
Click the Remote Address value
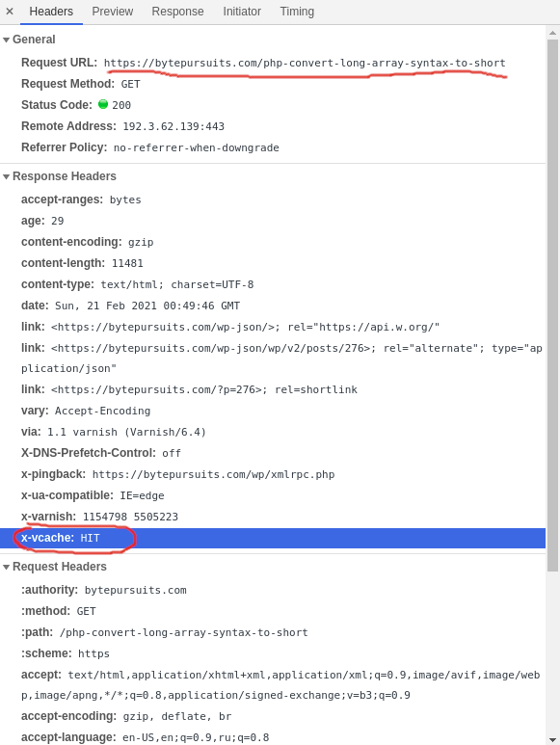[x=173, y=126]
